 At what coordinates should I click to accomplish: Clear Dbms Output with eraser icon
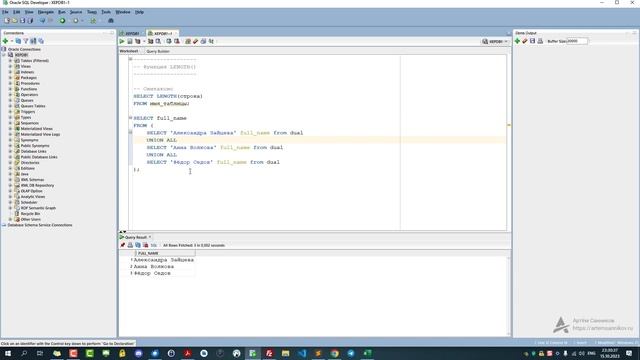(525, 41)
